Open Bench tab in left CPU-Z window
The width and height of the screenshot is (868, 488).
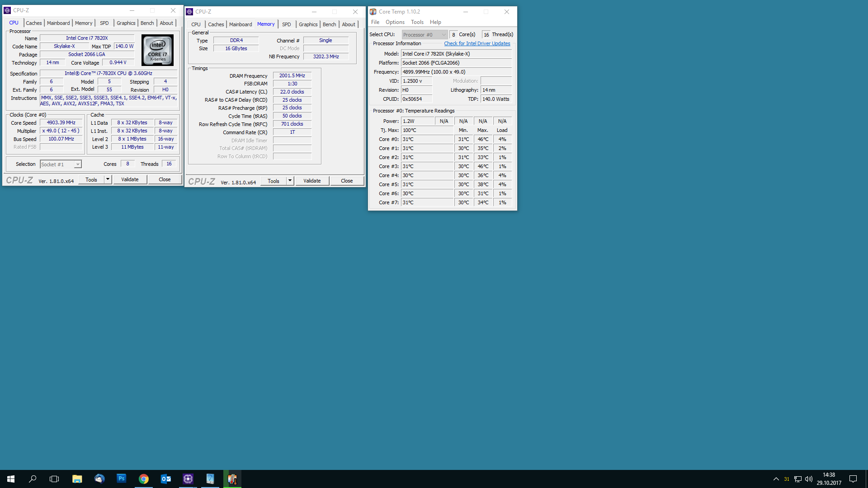pyautogui.click(x=147, y=23)
